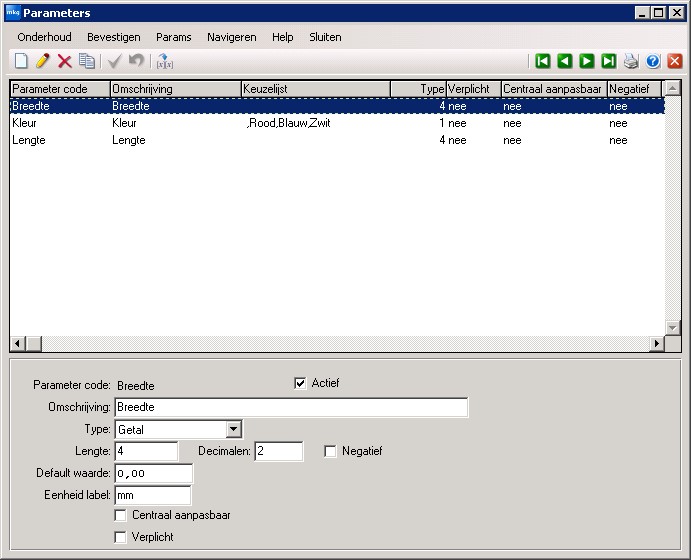Viewport: 691px width, 560px height.
Task: Minimize the Parameters window
Action: pos(642,13)
